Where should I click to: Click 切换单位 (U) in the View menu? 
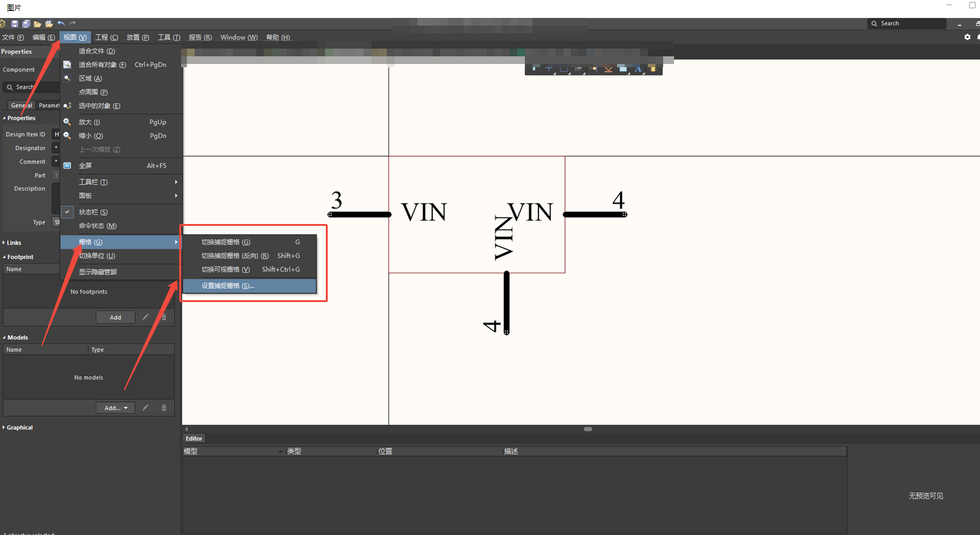coord(120,255)
